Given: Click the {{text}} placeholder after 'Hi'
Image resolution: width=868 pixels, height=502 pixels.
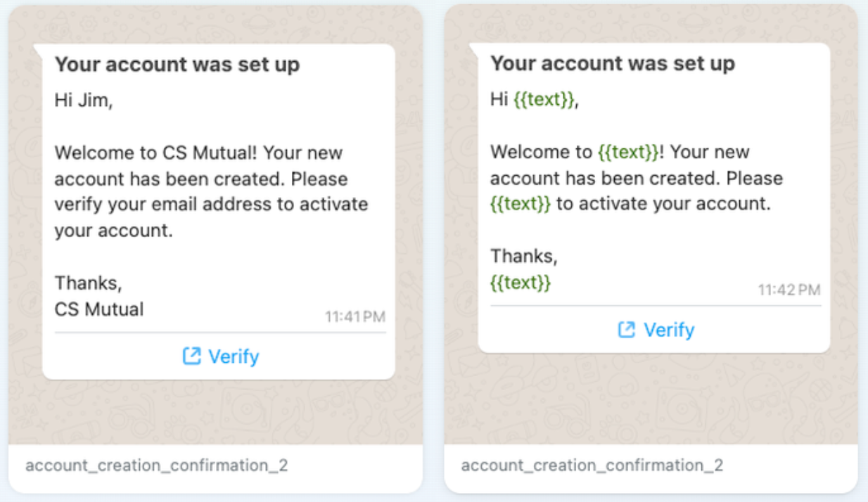Looking at the screenshot, I should pyautogui.click(x=544, y=100).
